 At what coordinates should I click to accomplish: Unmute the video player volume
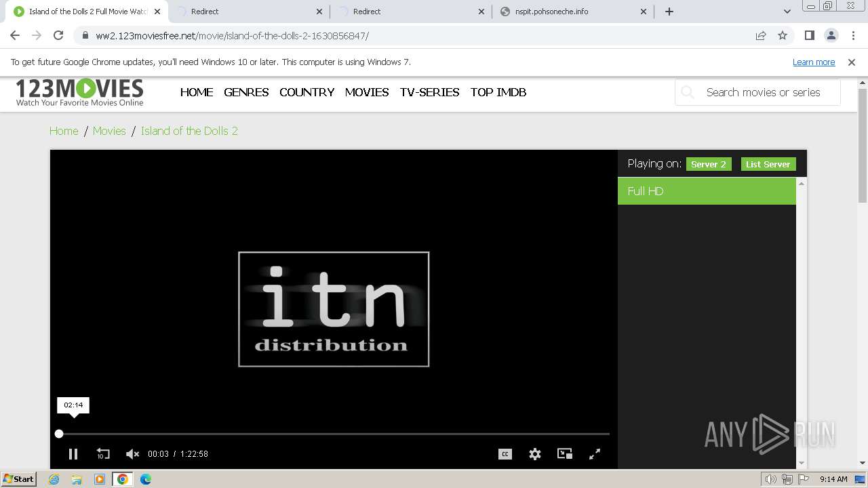coord(132,454)
